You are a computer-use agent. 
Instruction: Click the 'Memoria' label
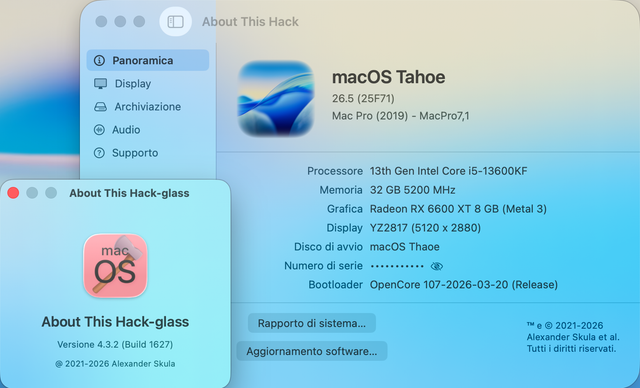341,190
